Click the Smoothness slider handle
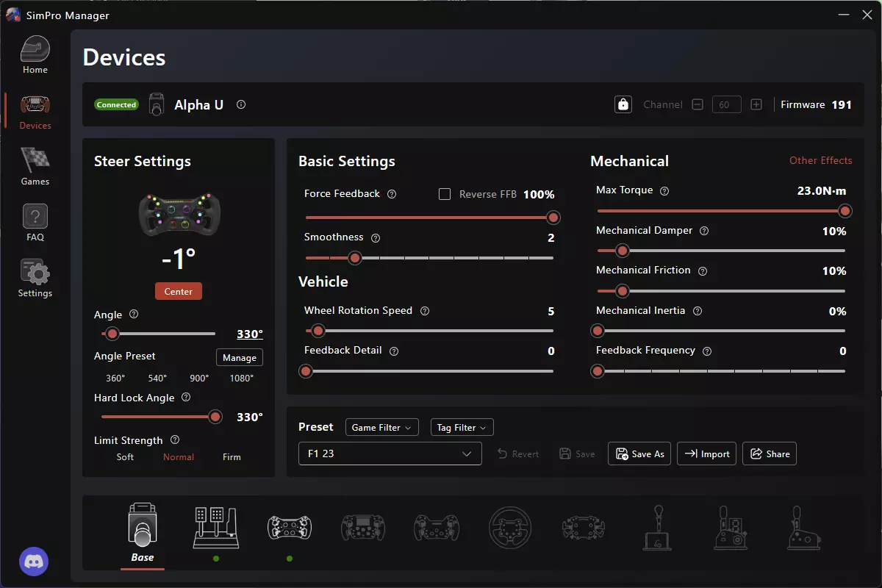Viewport: 882px width, 588px height. [x=355, y=258]
